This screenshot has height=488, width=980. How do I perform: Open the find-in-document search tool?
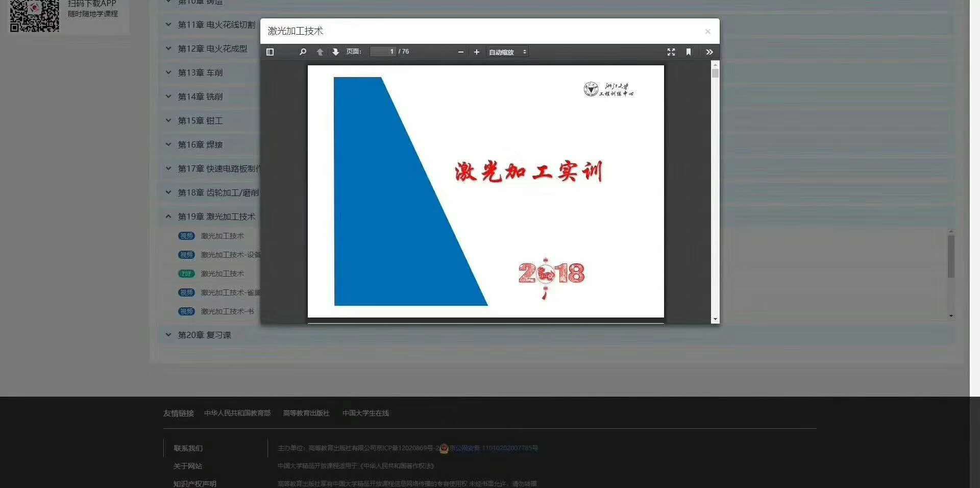tap(303, 52)
